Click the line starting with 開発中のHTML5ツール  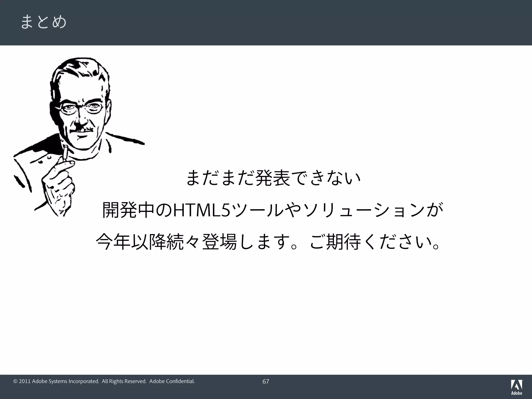tap(272, 210)
